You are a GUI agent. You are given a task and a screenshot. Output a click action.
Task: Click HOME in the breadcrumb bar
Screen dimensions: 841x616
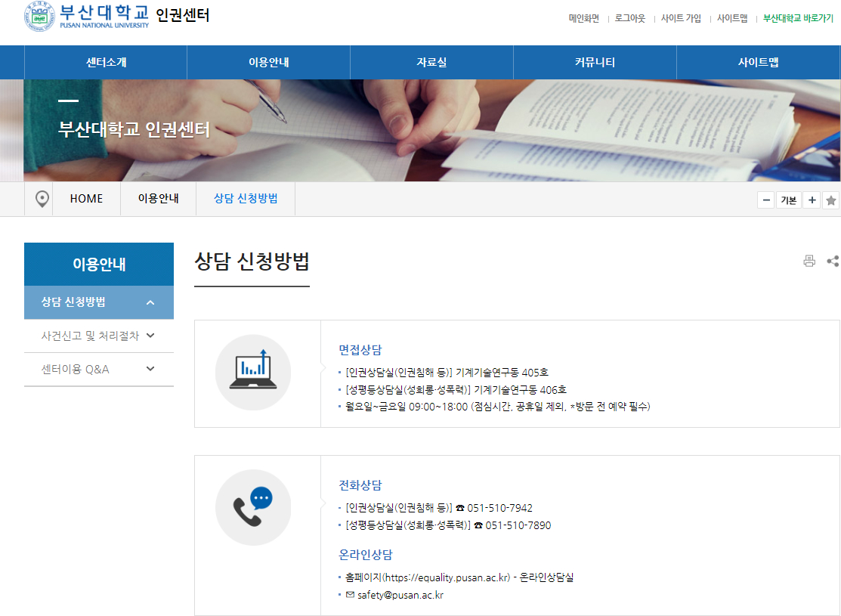click(86, 199)
